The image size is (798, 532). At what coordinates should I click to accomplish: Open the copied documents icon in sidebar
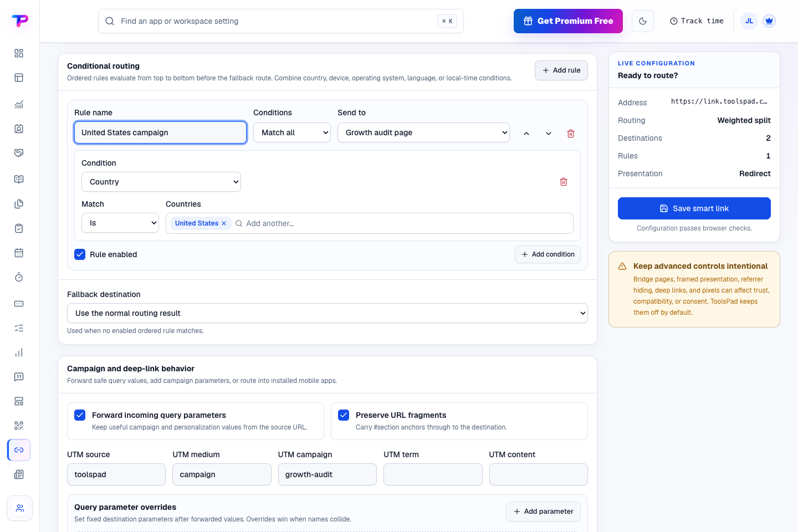click(19, 204)
